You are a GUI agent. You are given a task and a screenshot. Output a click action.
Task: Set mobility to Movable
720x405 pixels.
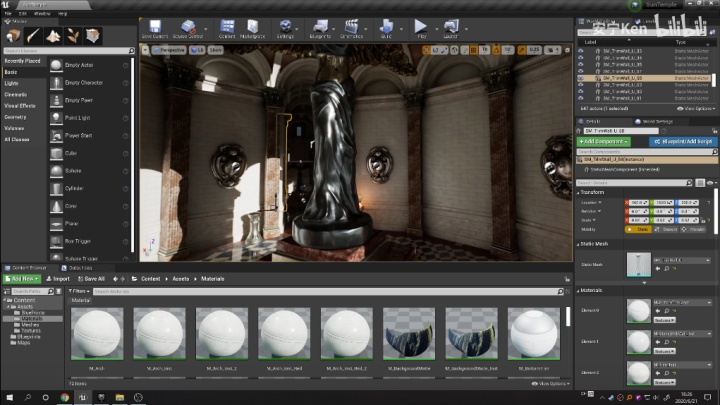coord(693,229)
